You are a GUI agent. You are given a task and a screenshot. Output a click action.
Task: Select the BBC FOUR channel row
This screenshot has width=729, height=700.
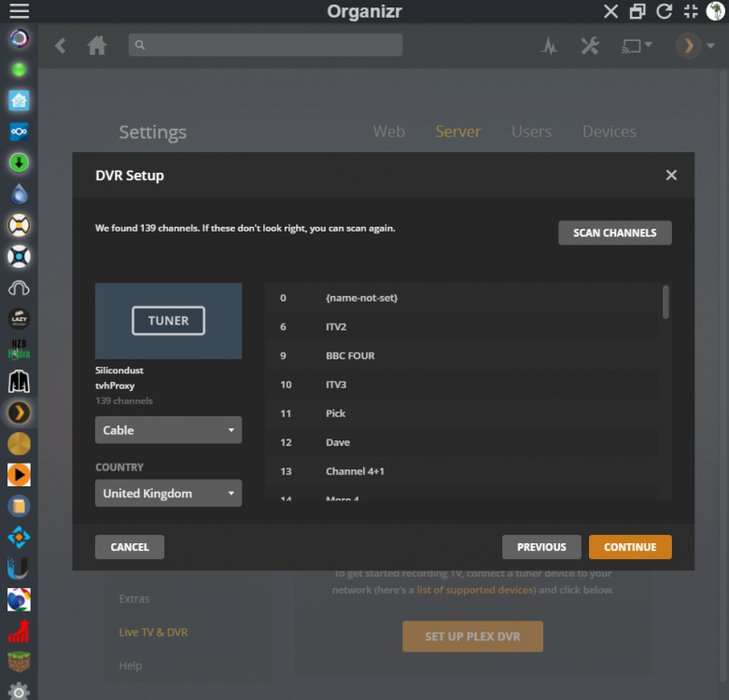(x=461, y=356)
